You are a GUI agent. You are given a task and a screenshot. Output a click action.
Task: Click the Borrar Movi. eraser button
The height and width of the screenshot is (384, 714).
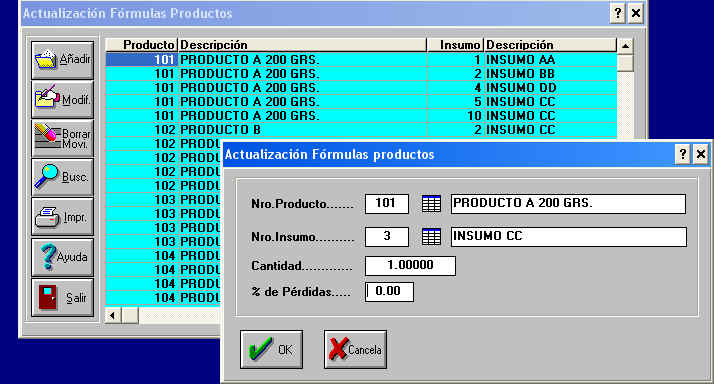pos(62,138)
